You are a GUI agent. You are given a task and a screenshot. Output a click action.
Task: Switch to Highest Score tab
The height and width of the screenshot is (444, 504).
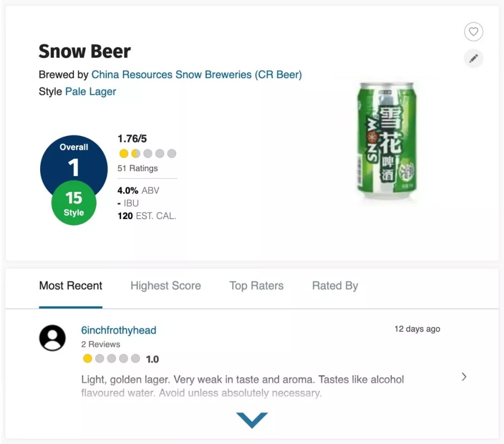[166, 286]
